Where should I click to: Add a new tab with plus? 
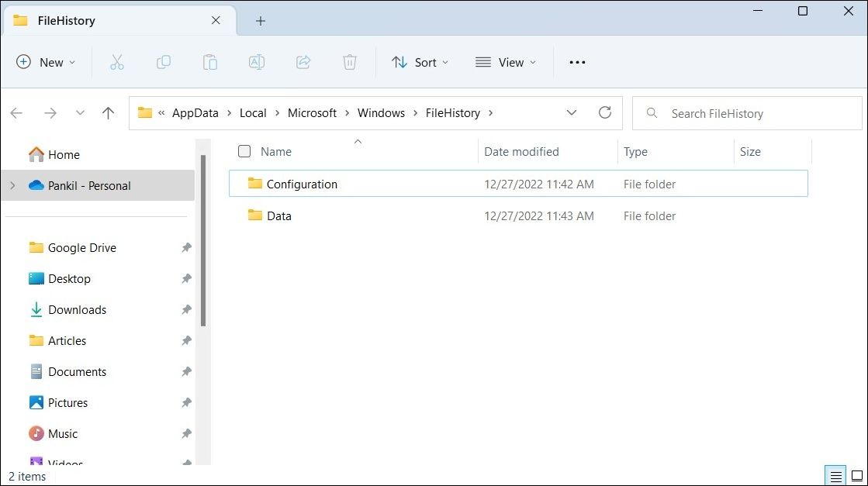click(260, 21)
